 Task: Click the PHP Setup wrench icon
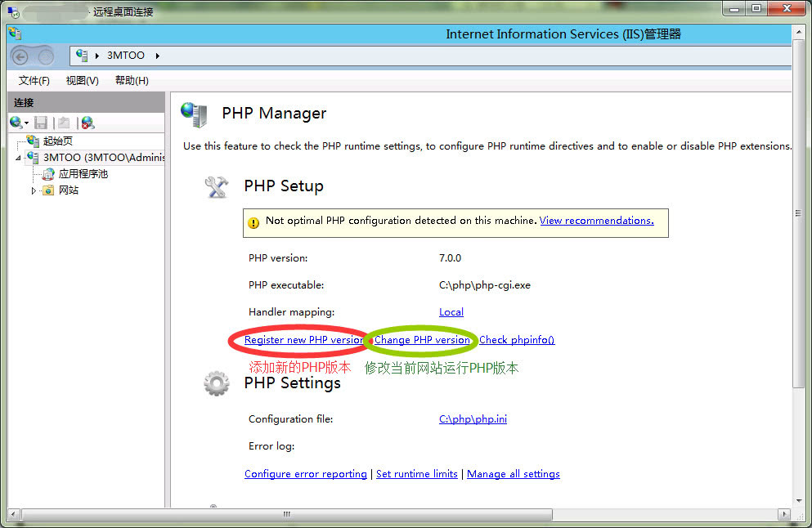pos(216,186)
